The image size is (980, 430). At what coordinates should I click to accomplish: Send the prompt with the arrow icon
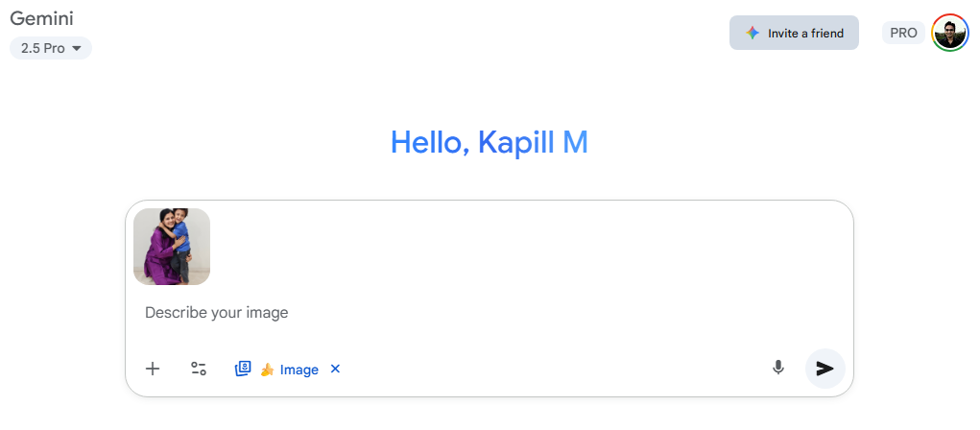[x=825, y=369]
